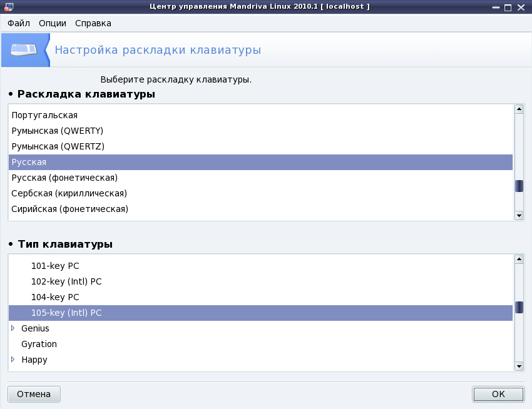The image size is (532, 409).
Task: Click the Отмена button
Action: point(34,394)
